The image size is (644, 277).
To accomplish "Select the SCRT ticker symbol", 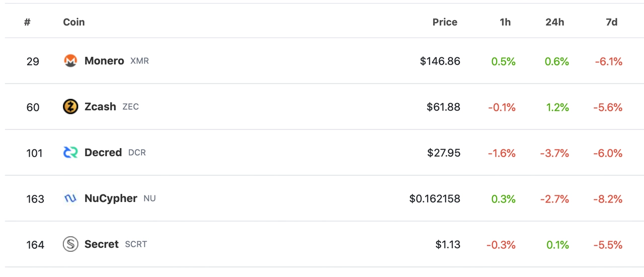I will [x=136, y=245].
